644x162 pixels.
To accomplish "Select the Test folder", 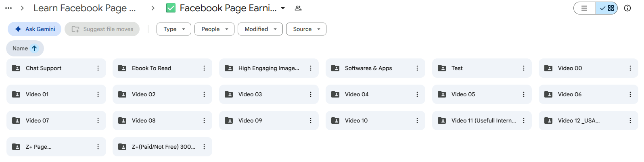I will point(482,68).
